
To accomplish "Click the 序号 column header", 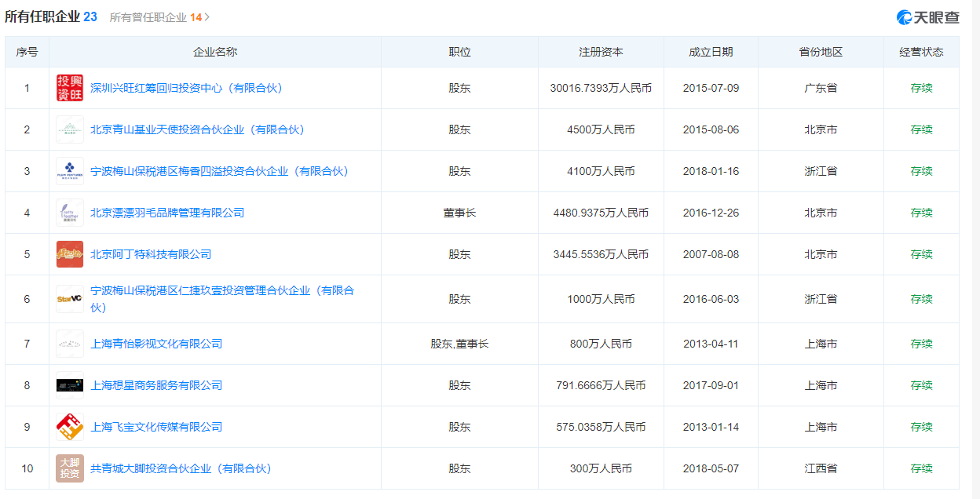I will click(27, 52).
